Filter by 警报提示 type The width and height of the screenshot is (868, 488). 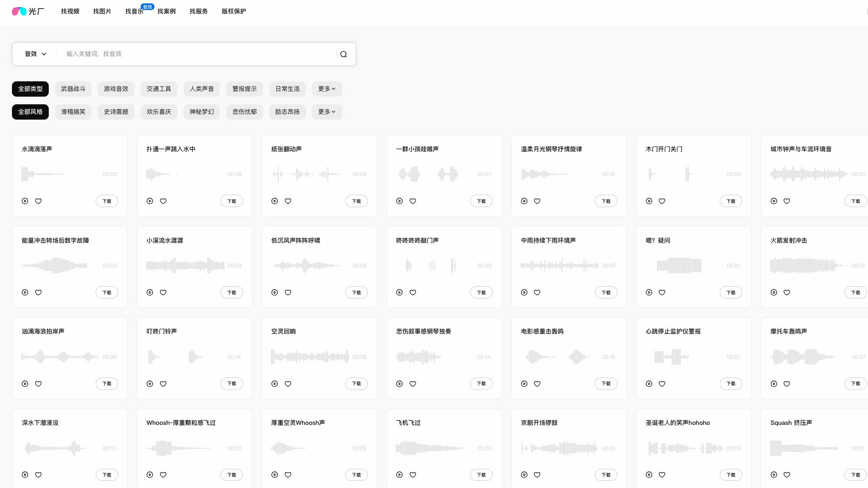click(x=244, y=89)
